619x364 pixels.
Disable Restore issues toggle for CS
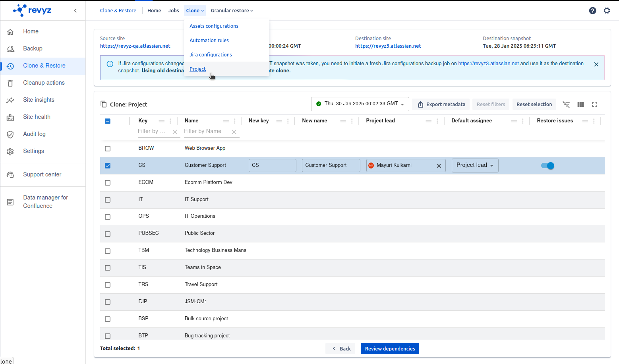click(x=547, y=166)
